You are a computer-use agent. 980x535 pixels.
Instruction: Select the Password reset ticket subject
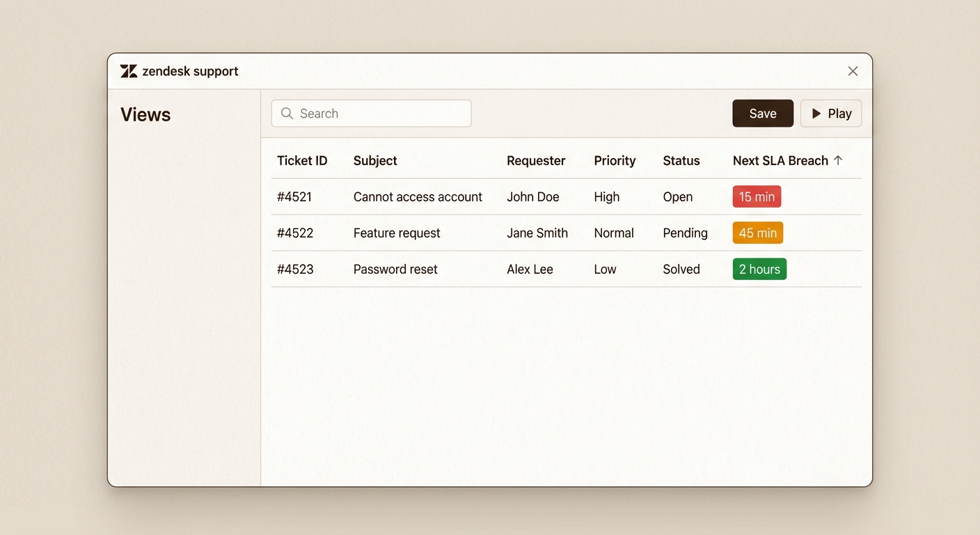pyautogui.click(x=395, y=270)
